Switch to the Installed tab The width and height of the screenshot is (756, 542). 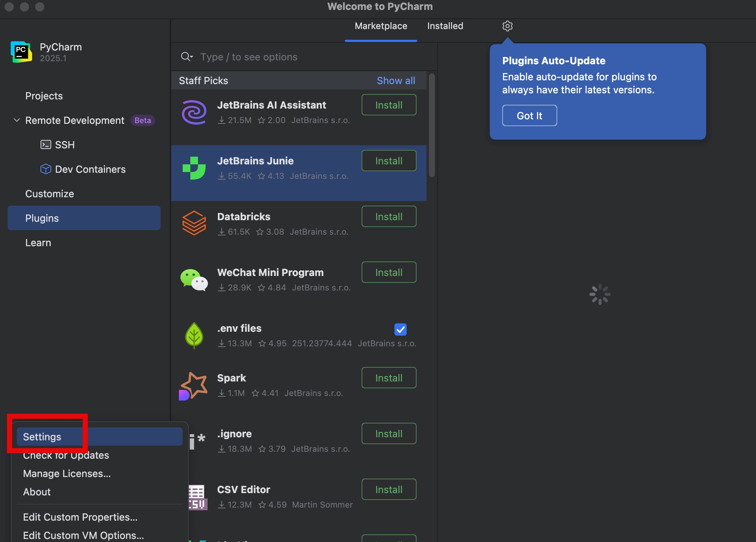445,26
